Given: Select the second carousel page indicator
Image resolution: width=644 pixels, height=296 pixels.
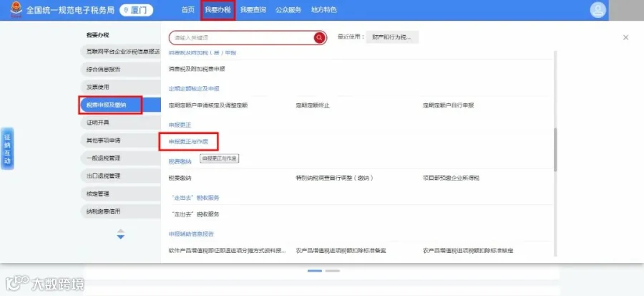Looking at the screenshot, I should tap(332, 271).
